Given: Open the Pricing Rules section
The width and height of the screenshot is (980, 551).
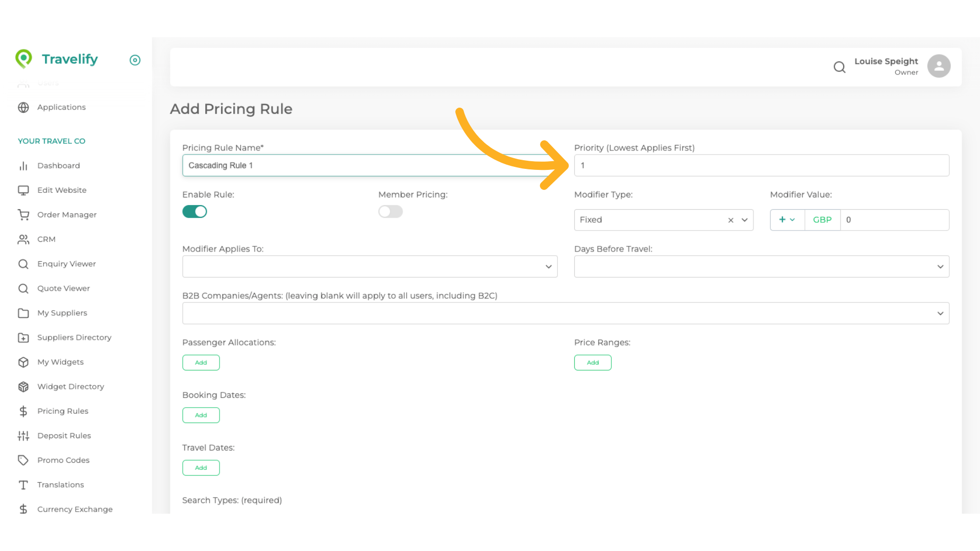Looking at the screenshot, I should 63,411.
